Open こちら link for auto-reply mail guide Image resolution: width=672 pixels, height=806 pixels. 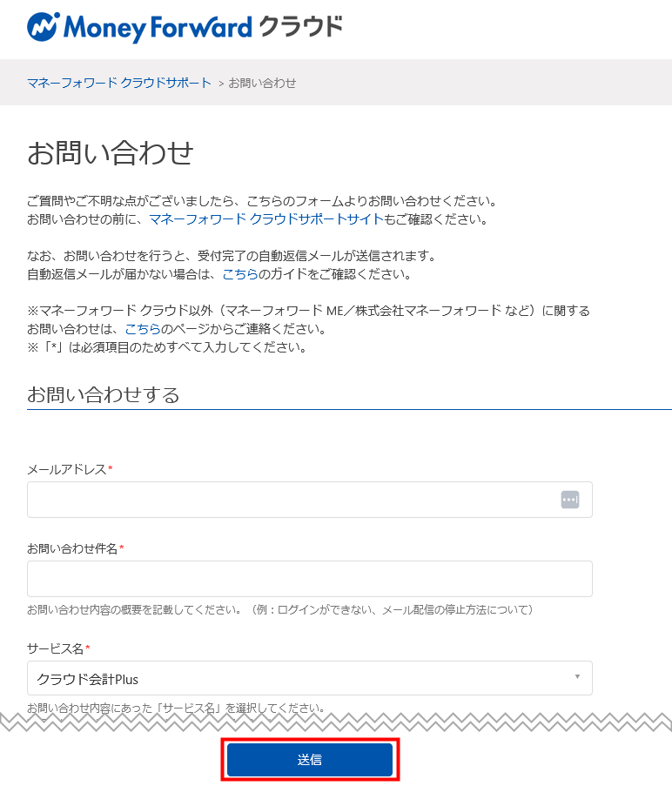click(x=240, y=274)
